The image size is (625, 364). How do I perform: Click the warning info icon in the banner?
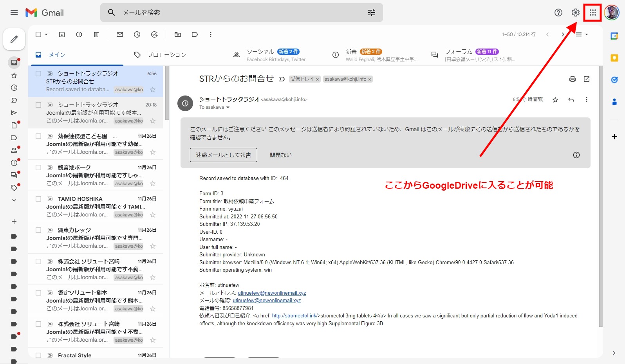[x=576, y=155]
